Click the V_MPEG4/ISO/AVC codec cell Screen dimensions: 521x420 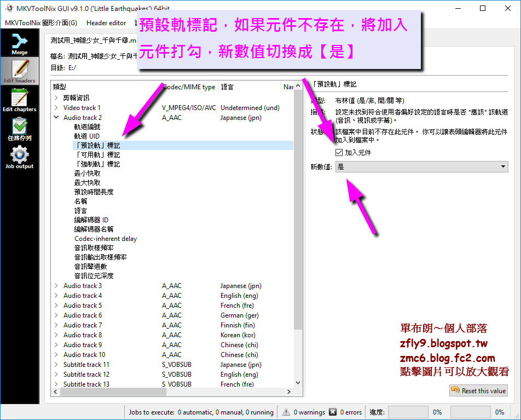click(x=189, y=108)
